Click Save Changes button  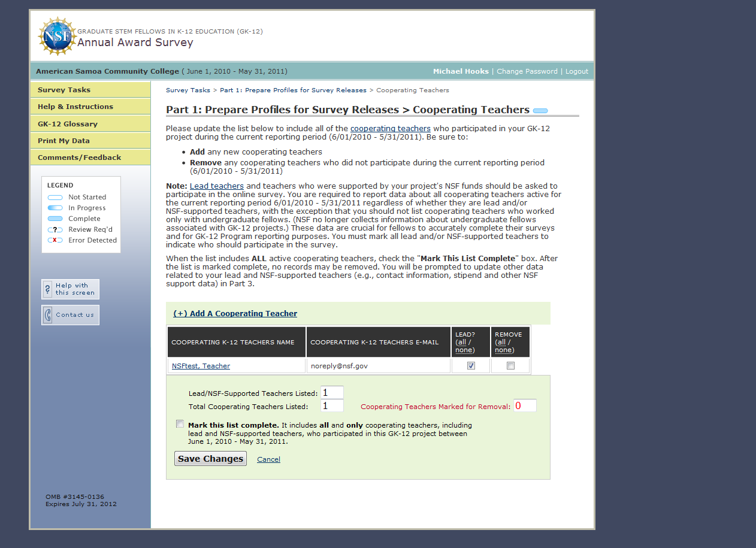210,459
